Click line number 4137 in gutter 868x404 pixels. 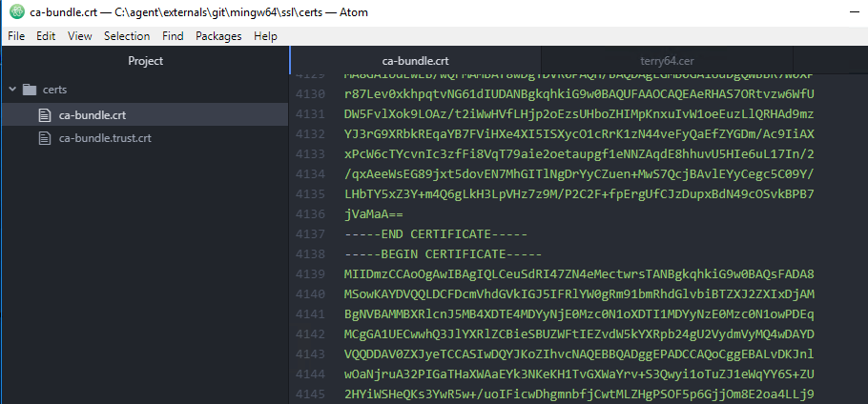coord(310,234)
